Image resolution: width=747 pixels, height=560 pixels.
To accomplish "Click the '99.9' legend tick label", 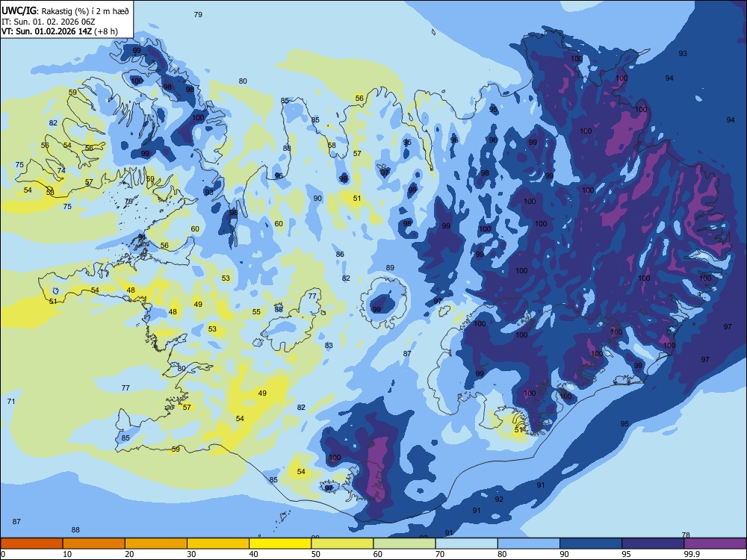I will pyautogui.click(x=692, y=554).
